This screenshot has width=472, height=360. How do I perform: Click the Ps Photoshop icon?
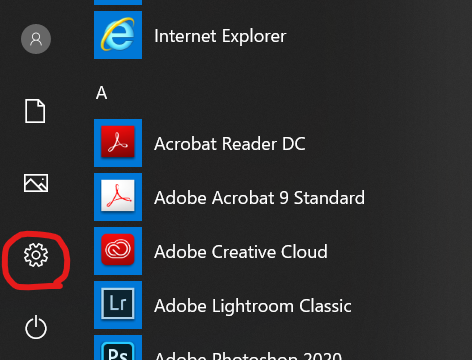[118, 347]
